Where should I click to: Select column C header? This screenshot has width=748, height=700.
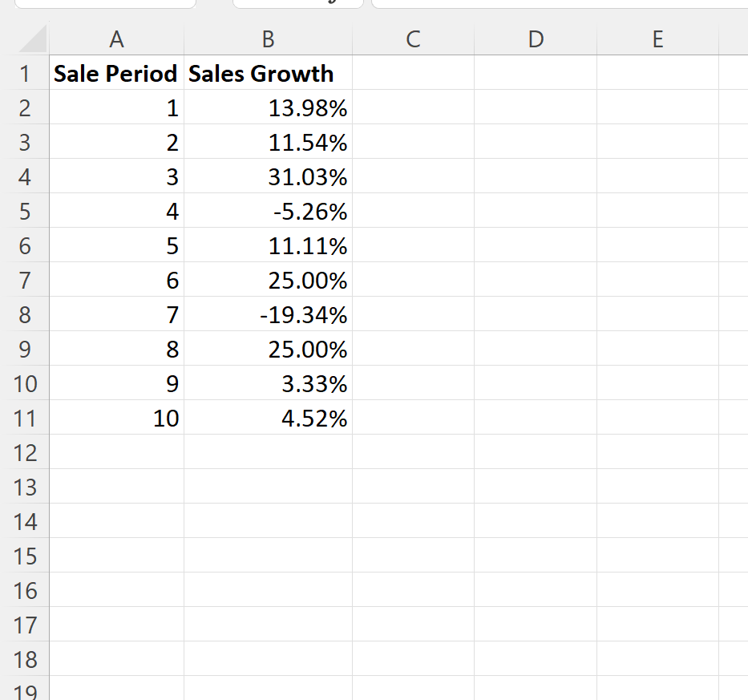click(413, 39)
